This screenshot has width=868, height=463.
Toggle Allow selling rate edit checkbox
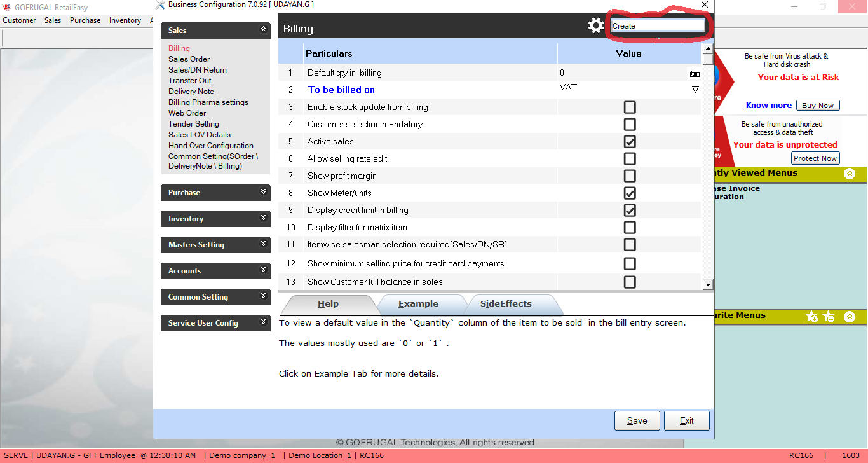[x=630, y=158]
